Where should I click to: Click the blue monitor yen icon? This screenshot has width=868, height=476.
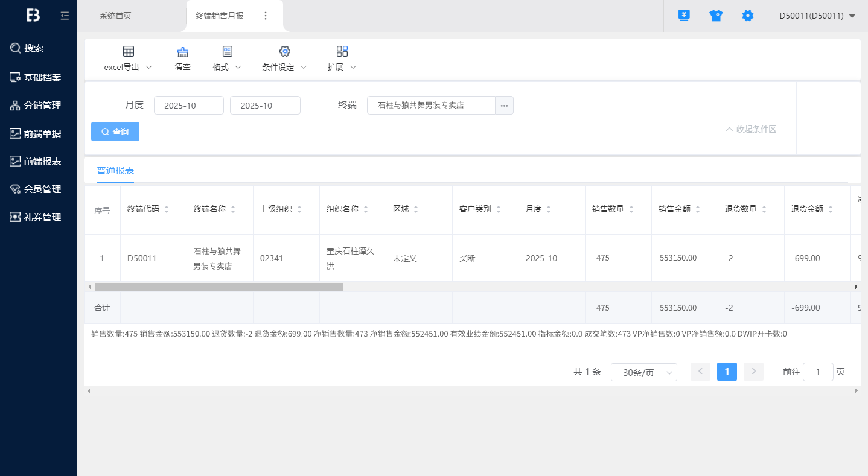coord(683,16)
